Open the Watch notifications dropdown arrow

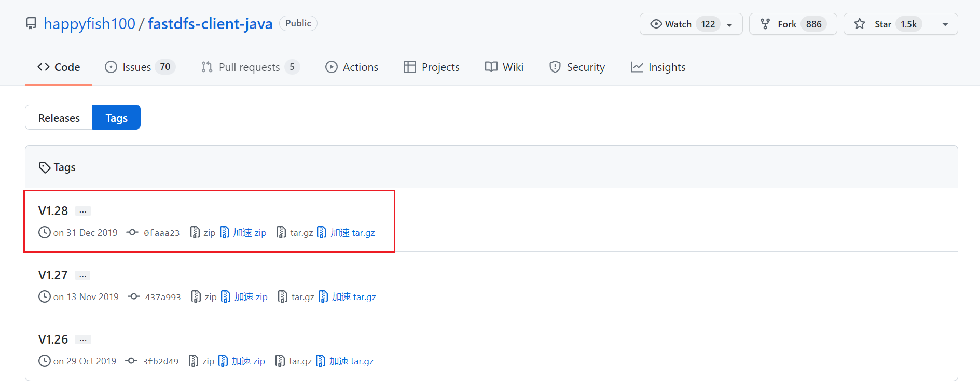pyautogui.click(x=729, y=25)
